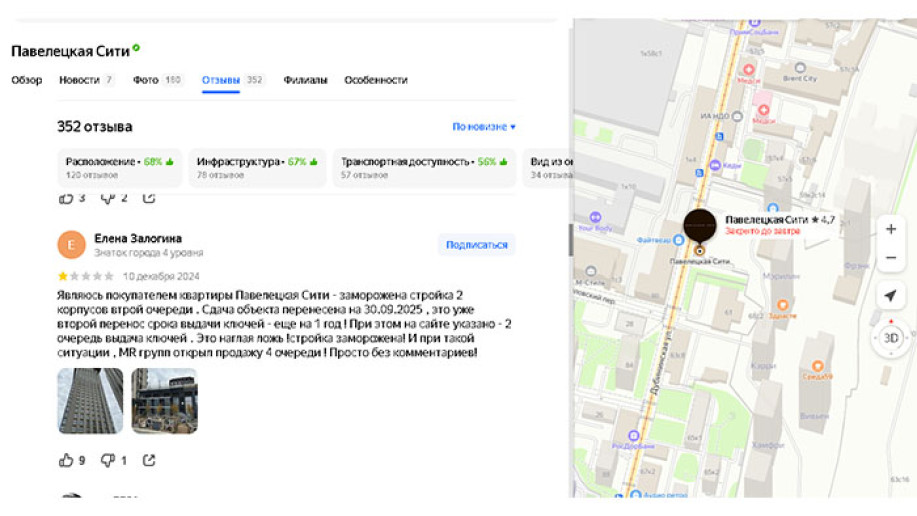The height and width of the screenshot is (516, 917).
Task: Click the my-location arrow on the map
Action: (890, 296)
